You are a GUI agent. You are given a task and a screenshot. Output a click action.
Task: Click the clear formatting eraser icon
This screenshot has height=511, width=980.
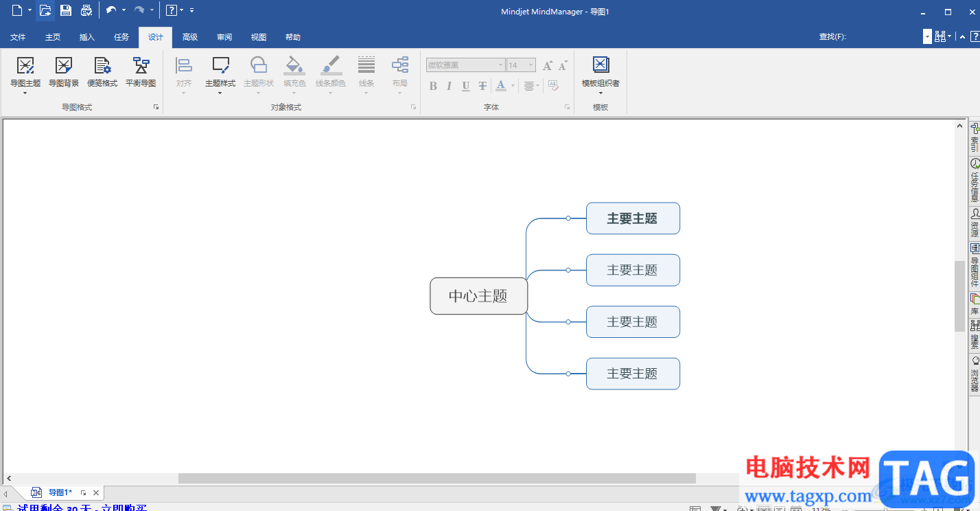[x=553, y=86]
